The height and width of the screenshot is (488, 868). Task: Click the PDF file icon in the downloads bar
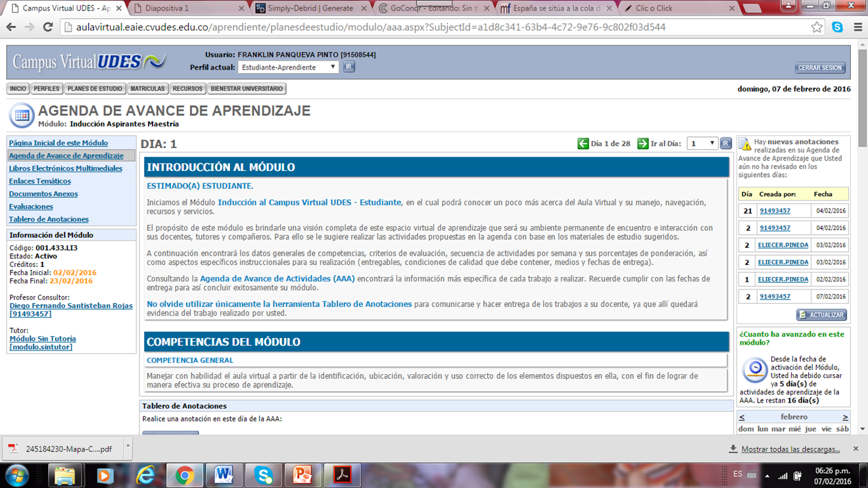pyautogui.click(x=13, y=449)
